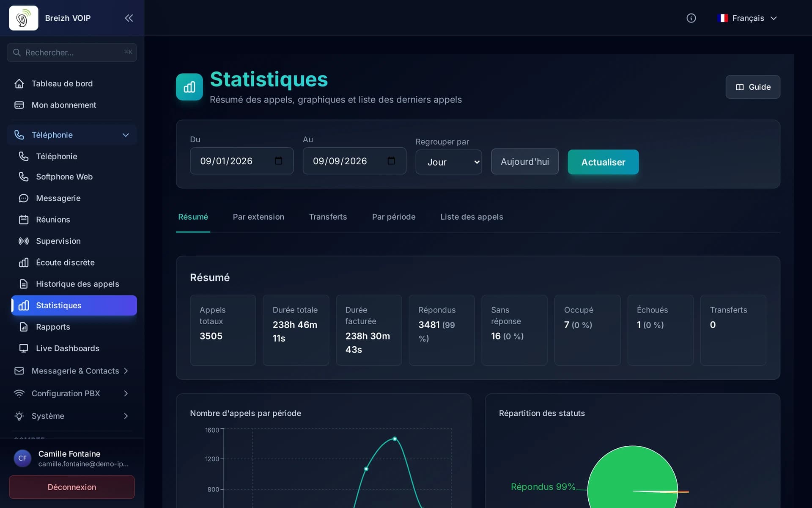Viewport: 812px width, 508px height.
Task: Open the Liste des appels tab
Action: click(472, 217)
